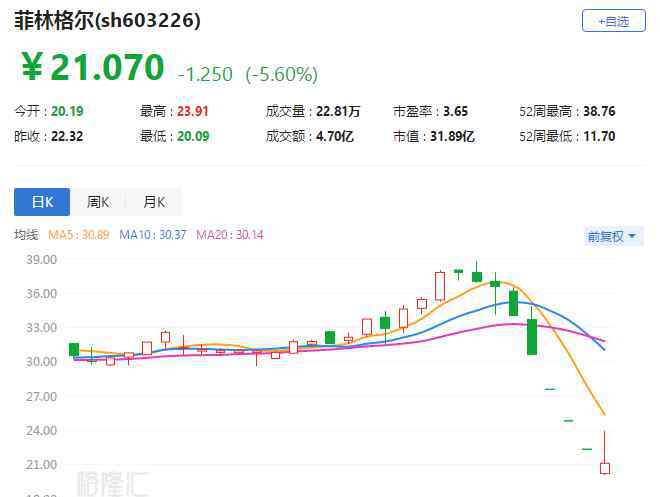Screen dimensions: 660x497
Task: Click the 21.00 y-axis label
Action: [x=41, y=465]
